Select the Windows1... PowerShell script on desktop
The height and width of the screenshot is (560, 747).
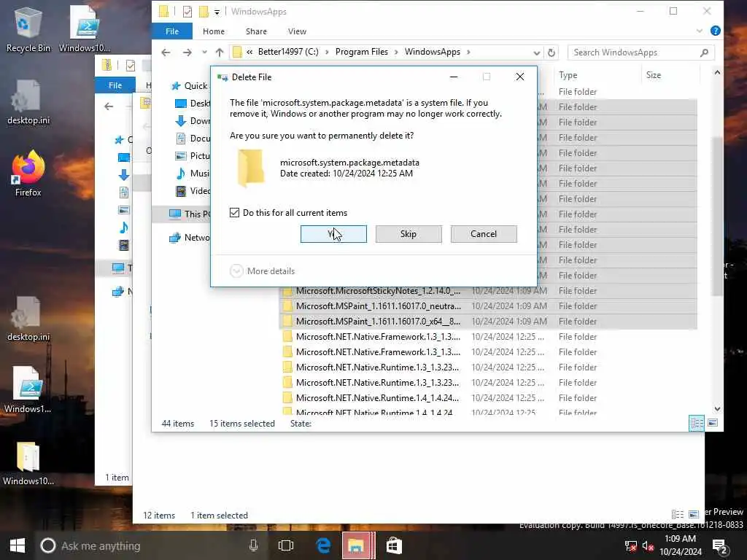point(28,390)
